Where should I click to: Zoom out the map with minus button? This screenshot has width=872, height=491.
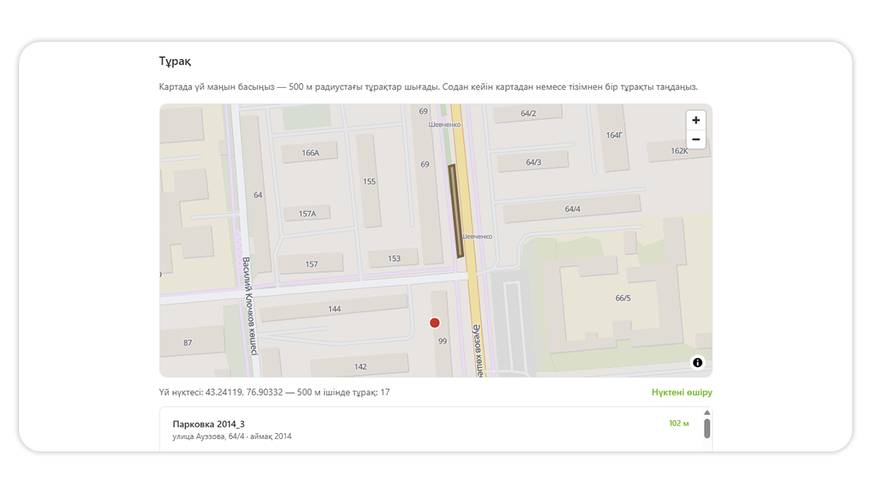[x=696, y=139]
